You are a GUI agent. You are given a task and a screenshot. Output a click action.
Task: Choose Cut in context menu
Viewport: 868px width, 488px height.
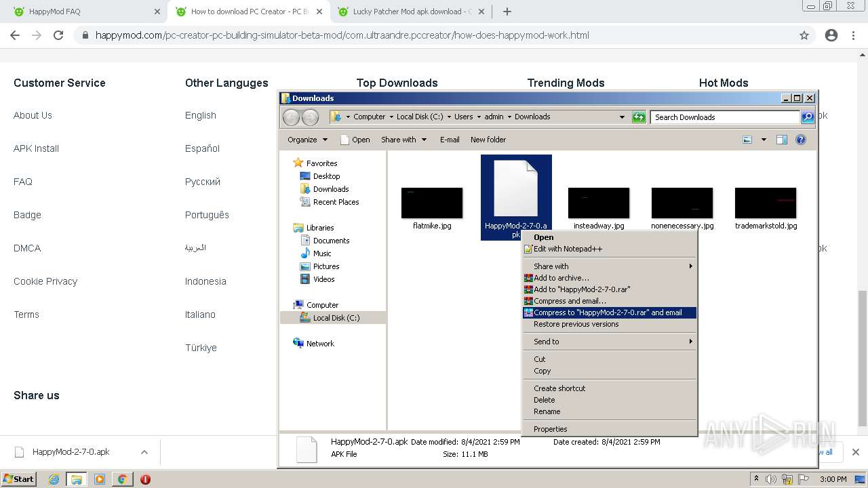[x=609, y=359]
